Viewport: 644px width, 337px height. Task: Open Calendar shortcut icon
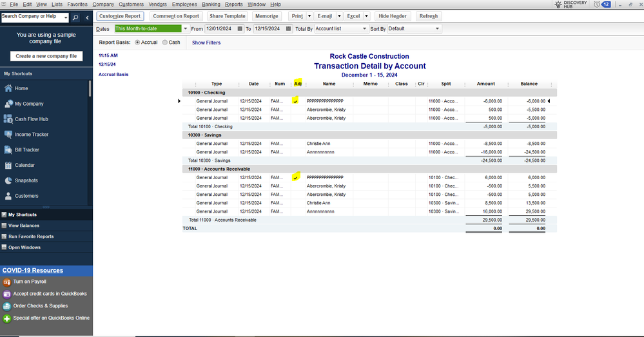(x=8, y=165)
